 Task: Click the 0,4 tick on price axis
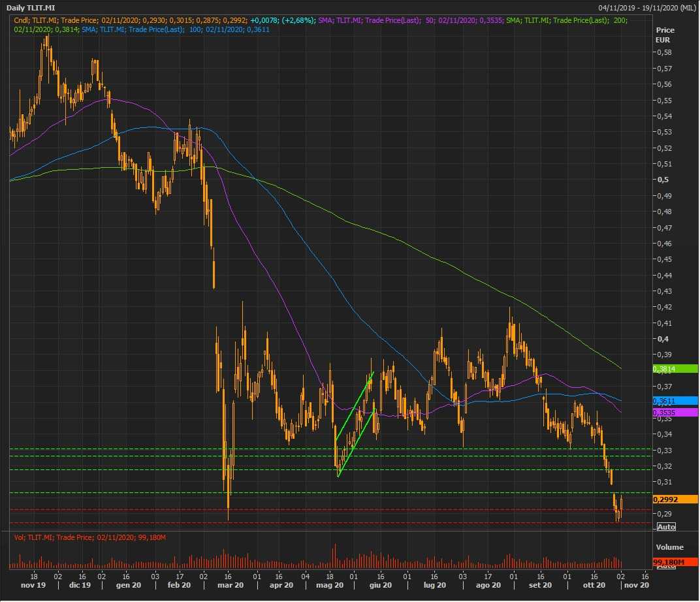(x=663, y=339)
